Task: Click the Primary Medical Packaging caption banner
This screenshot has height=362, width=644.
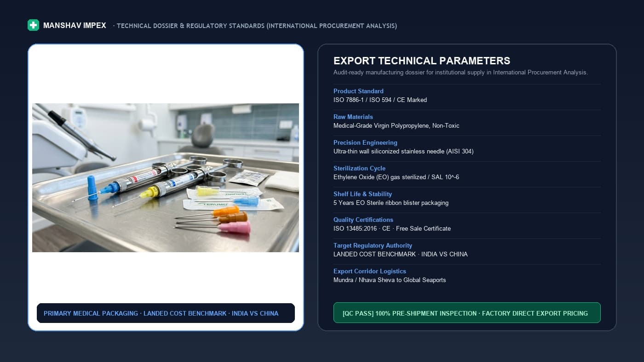Action: coord(166,313)
